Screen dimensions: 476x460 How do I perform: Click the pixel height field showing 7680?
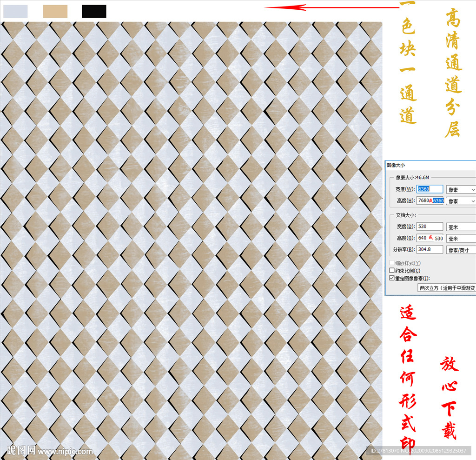[x=430, y=200]
